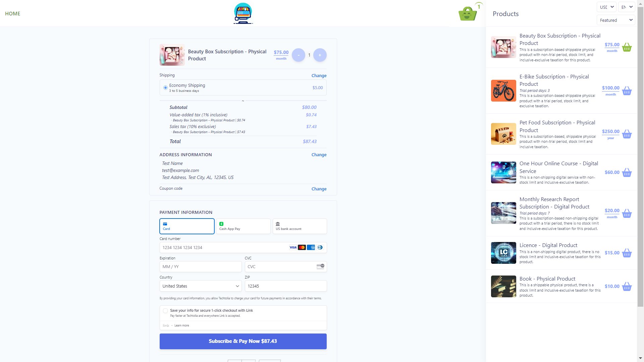Add Book Physical Product to basket
The width and height of the screenshot is (644, 362).
pyautogui.click(x=627, y=287)
